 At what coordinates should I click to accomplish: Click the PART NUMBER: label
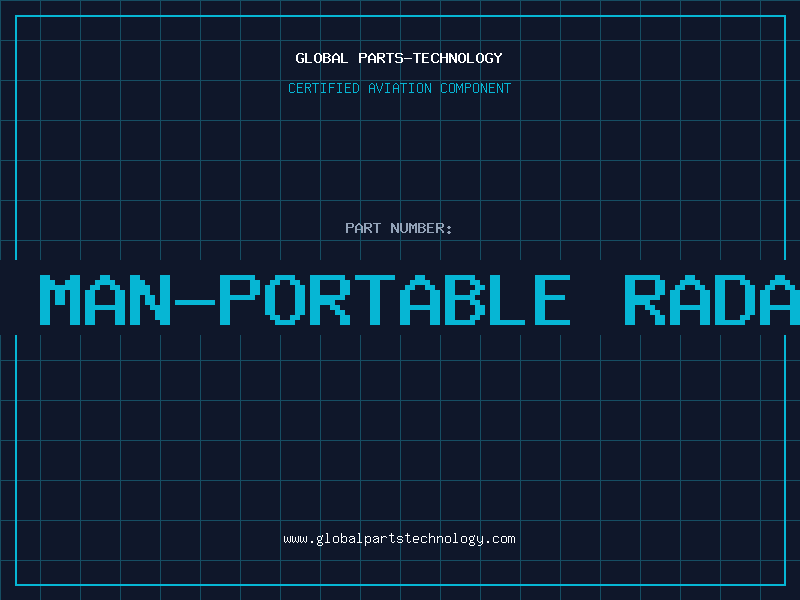(x=399, y=228)
